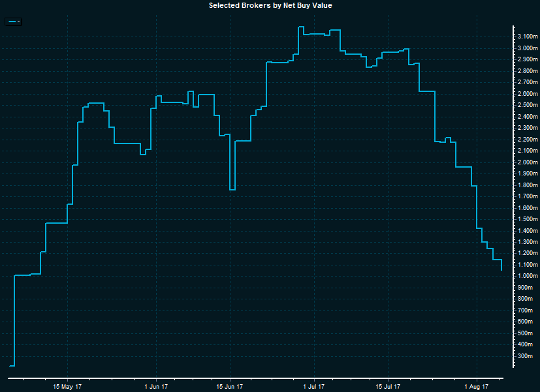This screenshot has height=392, width=540.
Task: Select the '1 Aug 17' date label
Action: click(476, 385)
